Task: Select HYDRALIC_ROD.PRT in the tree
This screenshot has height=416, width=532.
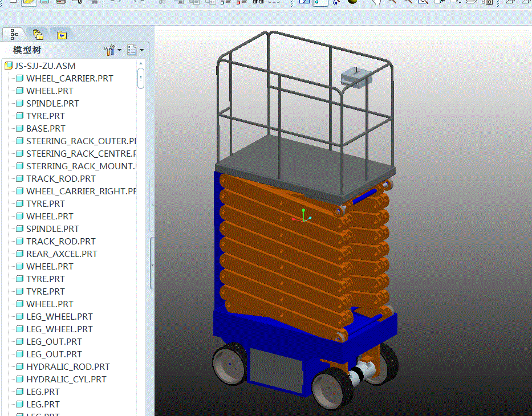Action: (x=63, y=367)
